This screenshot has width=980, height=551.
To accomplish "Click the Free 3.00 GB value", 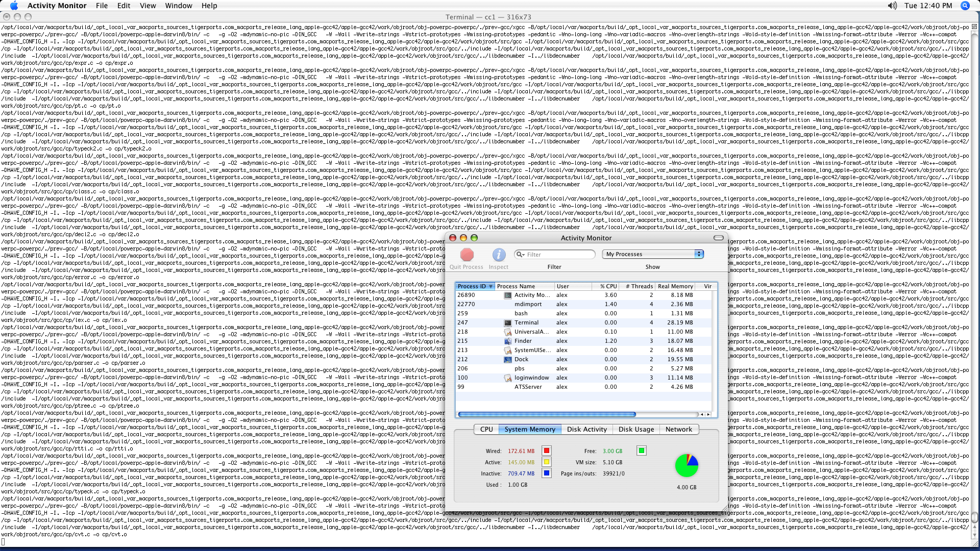I will tap(612, 452).
